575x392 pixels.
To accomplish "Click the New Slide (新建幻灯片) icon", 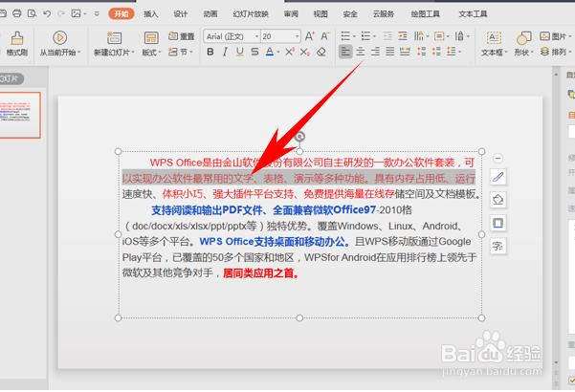I will (x=114, y=37).
